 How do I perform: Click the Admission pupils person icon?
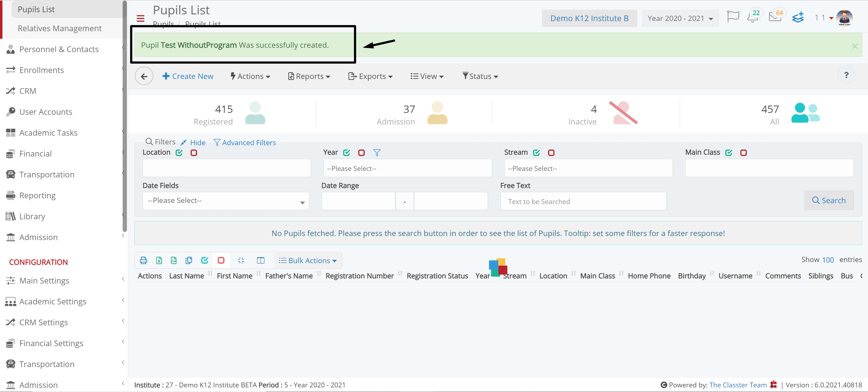[x=437, y=113]
